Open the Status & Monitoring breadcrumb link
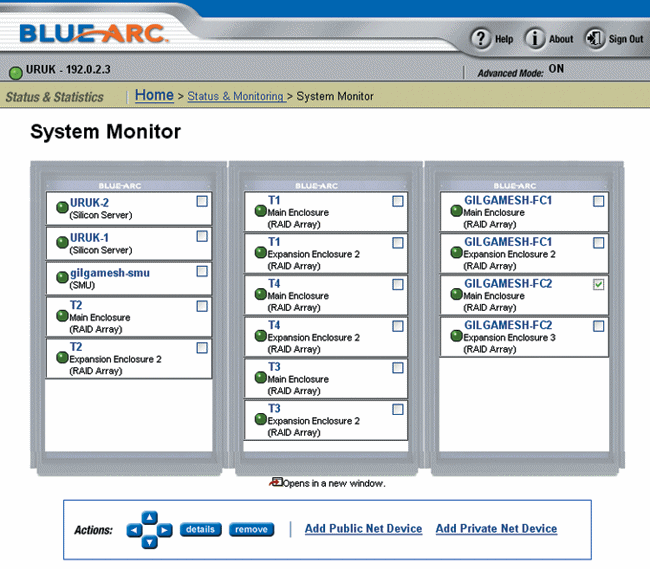 235,96
